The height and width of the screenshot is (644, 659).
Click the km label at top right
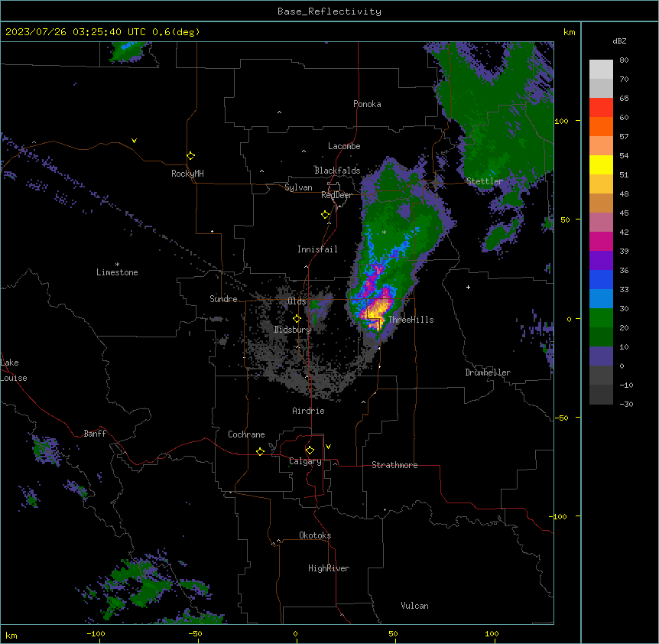click(569, 32)
